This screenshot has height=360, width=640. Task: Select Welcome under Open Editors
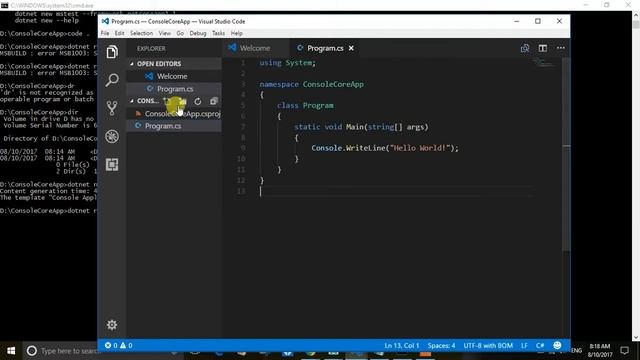click(173, 76)
